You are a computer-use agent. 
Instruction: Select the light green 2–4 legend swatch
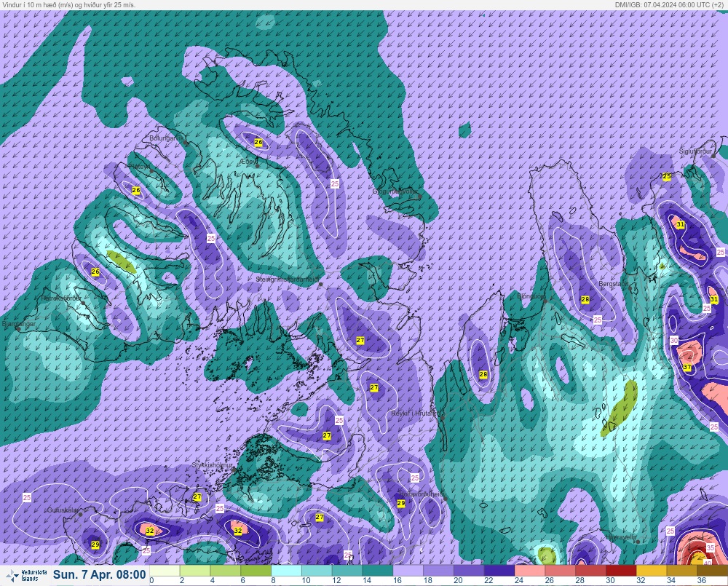coord(195,570)
